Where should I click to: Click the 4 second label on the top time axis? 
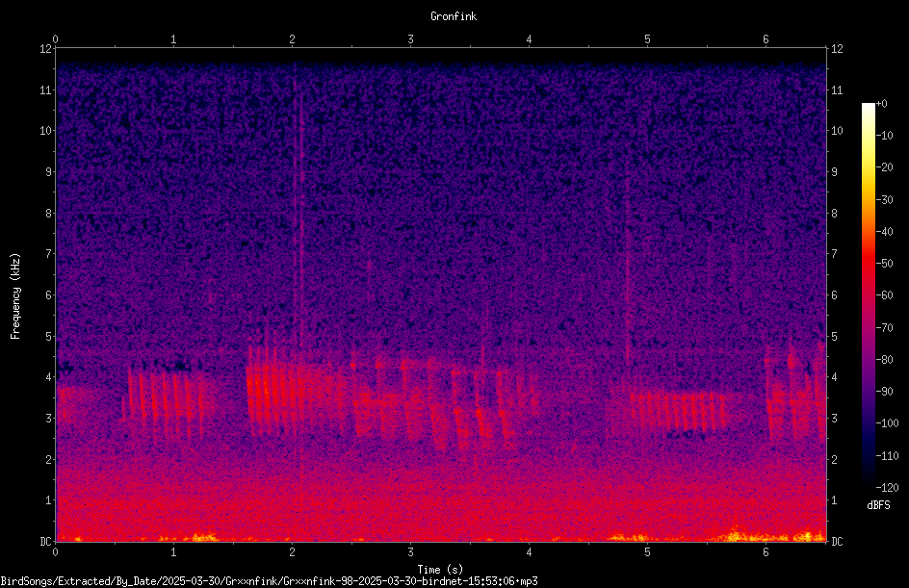[x=529, y=39]
